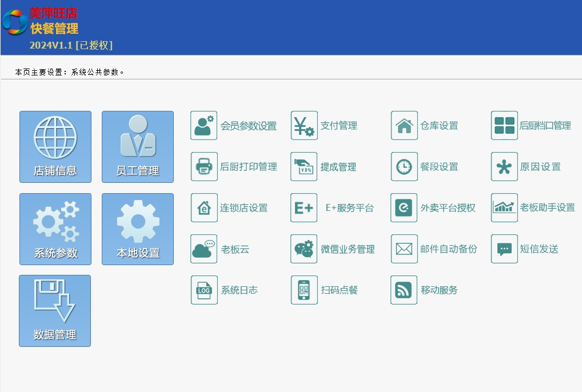Click the 后厨档口管理 grid icon
The width and height of the screenshot is (582, 392).
pyautogui.click(x=504, y=126)
